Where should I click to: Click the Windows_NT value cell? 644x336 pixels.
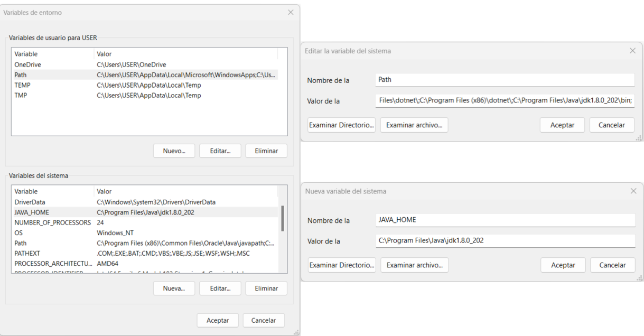click(x=114, y=232)
